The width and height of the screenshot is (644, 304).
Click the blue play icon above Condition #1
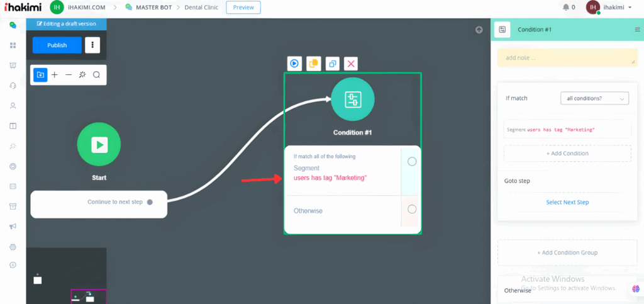click(x=294, y=64)
